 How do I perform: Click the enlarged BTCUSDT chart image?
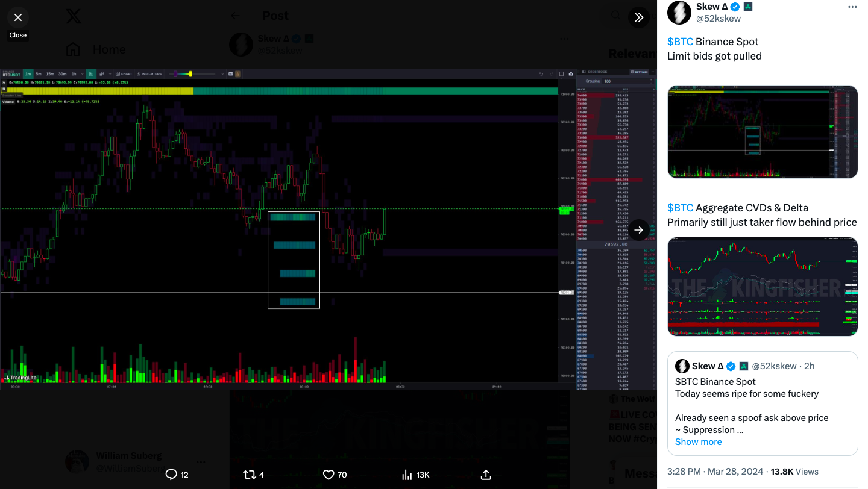(329, 229)
